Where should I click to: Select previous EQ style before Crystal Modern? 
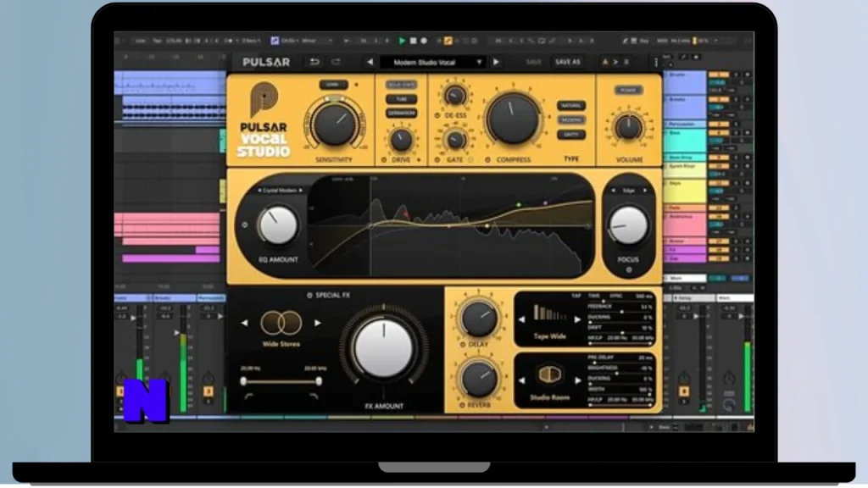coord(259,191)
